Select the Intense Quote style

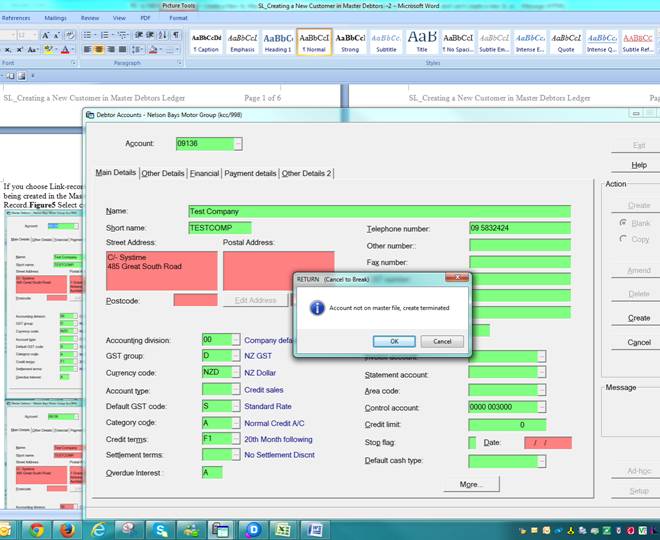click(602, 42)
